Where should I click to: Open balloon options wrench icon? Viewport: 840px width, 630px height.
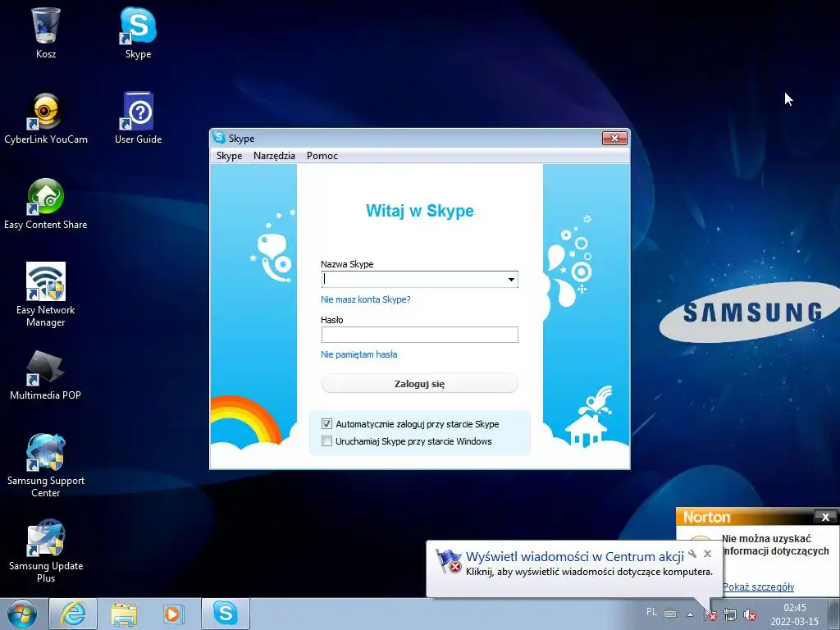tap(692, 554)
